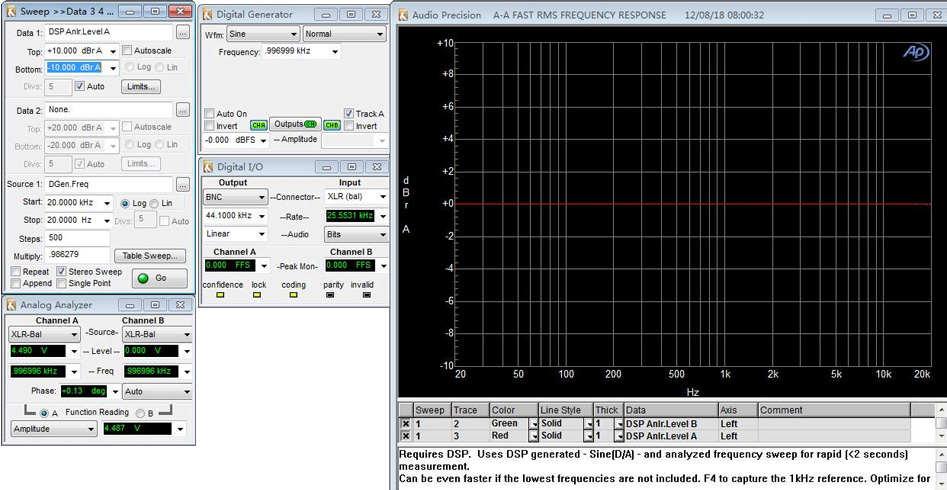Open the Table Sweep dialog
Screen dimensions: 947x490
[150, 256]
